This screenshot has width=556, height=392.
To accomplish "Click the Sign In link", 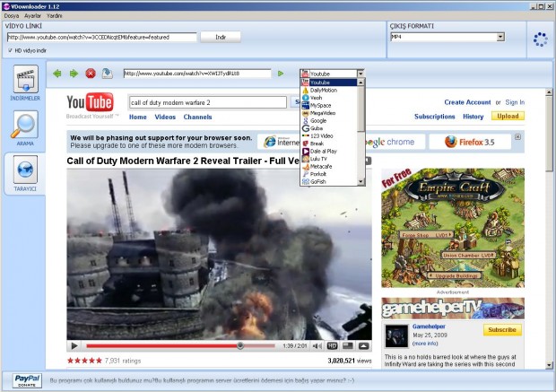I will (515, 102).
